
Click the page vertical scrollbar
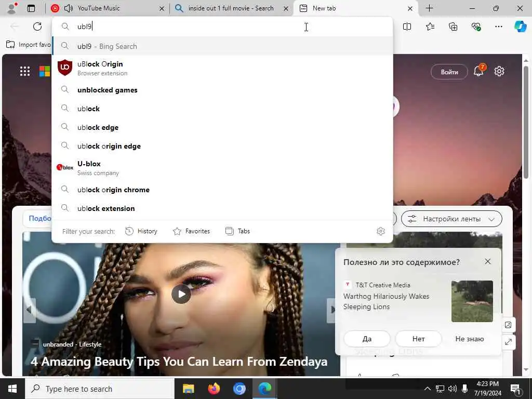[x=526, y=122]
